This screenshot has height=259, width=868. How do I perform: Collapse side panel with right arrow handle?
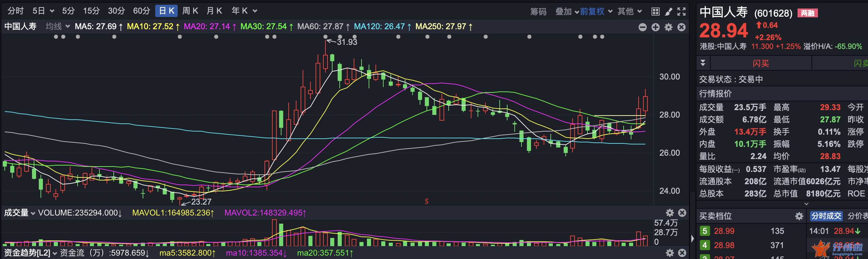point(693,239)
